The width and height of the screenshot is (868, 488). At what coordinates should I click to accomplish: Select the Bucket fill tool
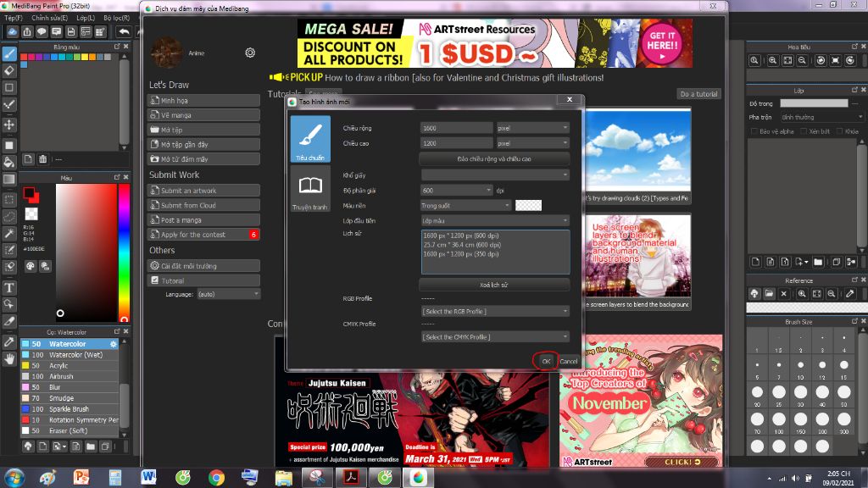(9, 162)
